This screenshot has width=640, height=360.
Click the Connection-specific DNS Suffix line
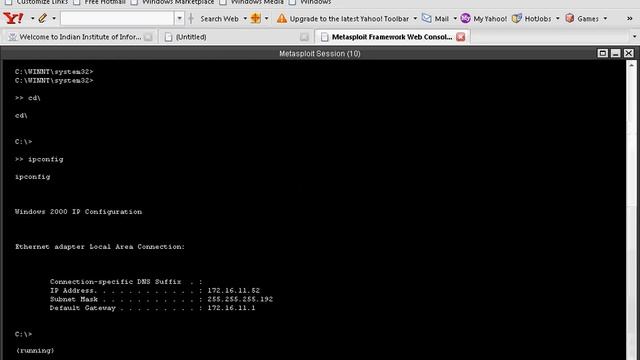126,282
